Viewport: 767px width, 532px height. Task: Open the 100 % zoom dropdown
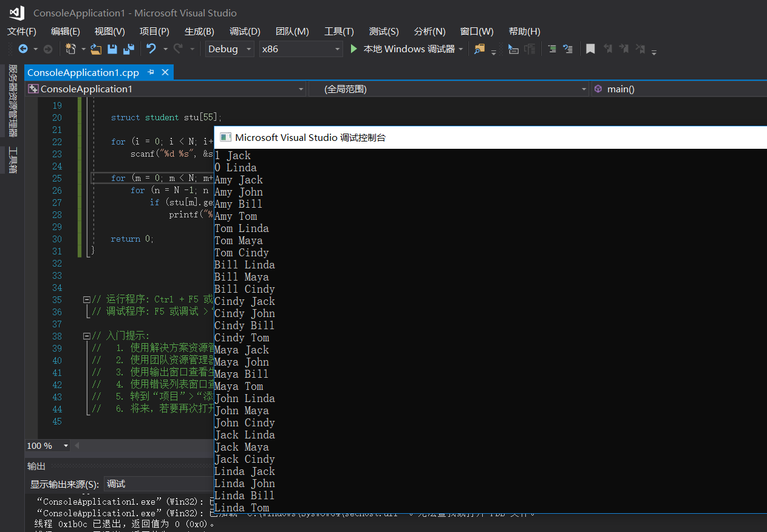[48, 446]
